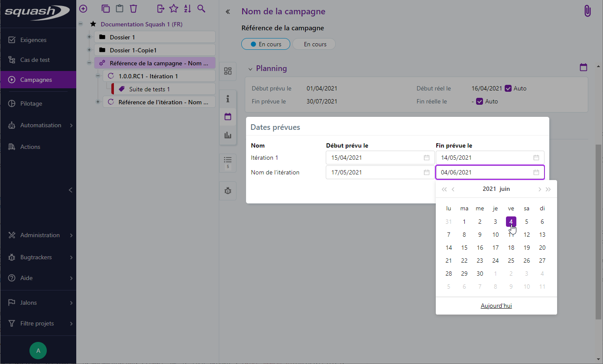
Task: Collapse the tree panel with the double chevron
Action: click(x=227, y=12)
